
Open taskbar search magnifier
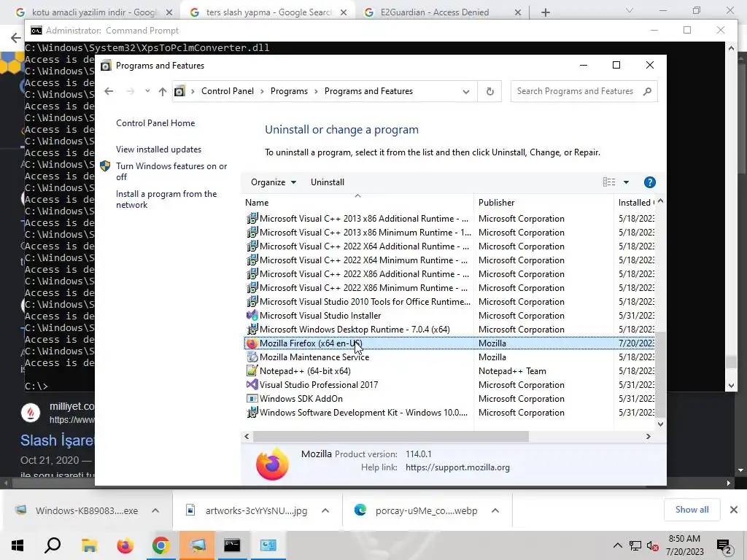[53, 545]
